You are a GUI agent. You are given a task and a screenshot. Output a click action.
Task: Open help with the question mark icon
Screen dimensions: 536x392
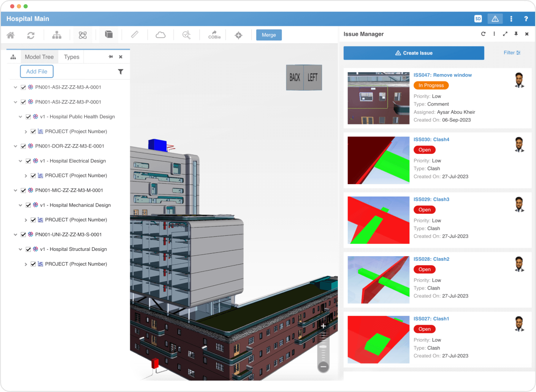coord(526,19)
